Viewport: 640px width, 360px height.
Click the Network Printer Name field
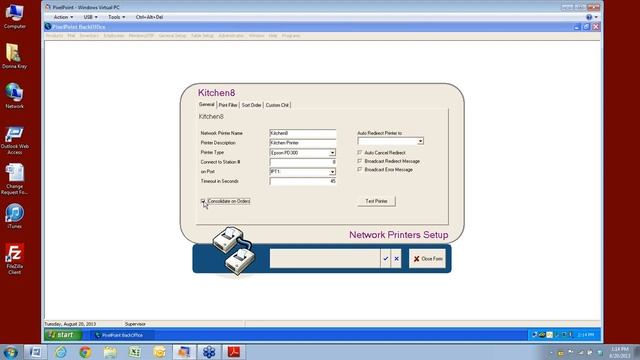[x=303, y=133]
